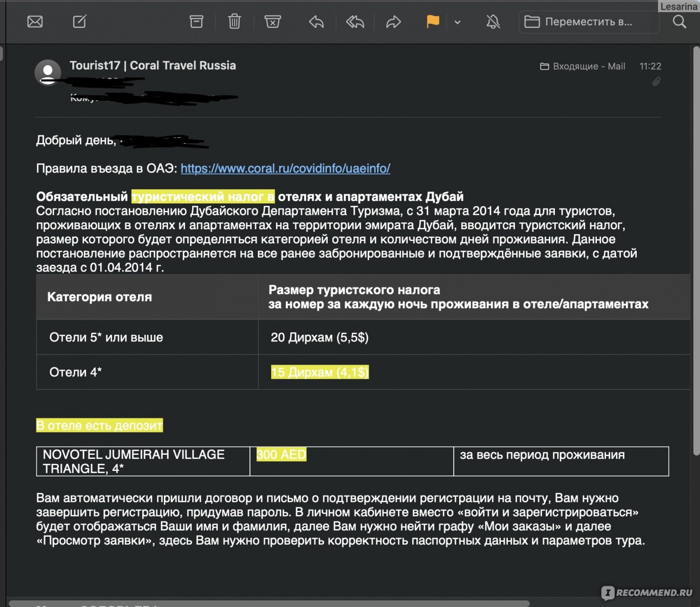Image resolution: width=700 pixels, height=607 pixels.
Task: Move message to Junk
Action: point(273,22)
